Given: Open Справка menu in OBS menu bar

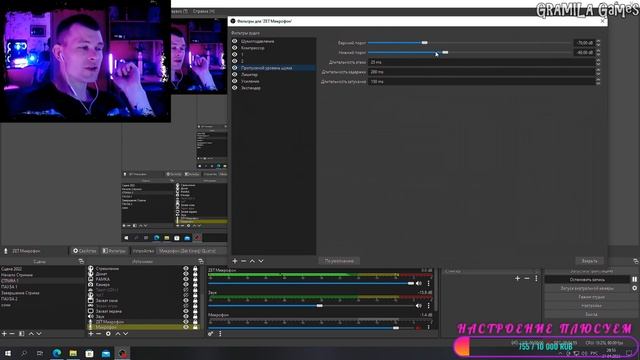Looking at the screenshot, I should (203, 11).
